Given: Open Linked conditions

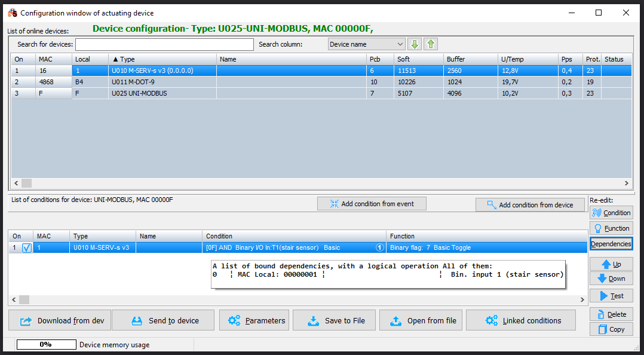Looking at the screenshot, I should coord(521,320).
